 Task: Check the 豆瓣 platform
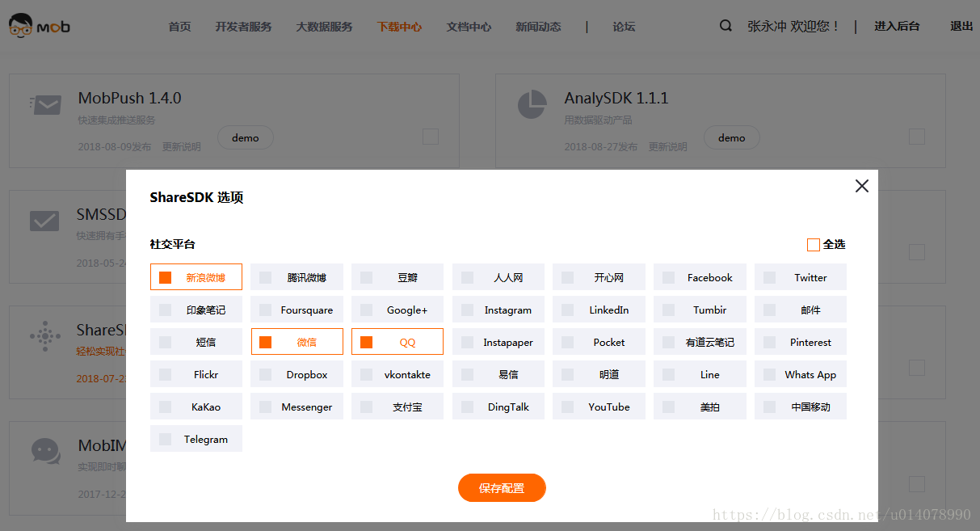click(397, 277)
